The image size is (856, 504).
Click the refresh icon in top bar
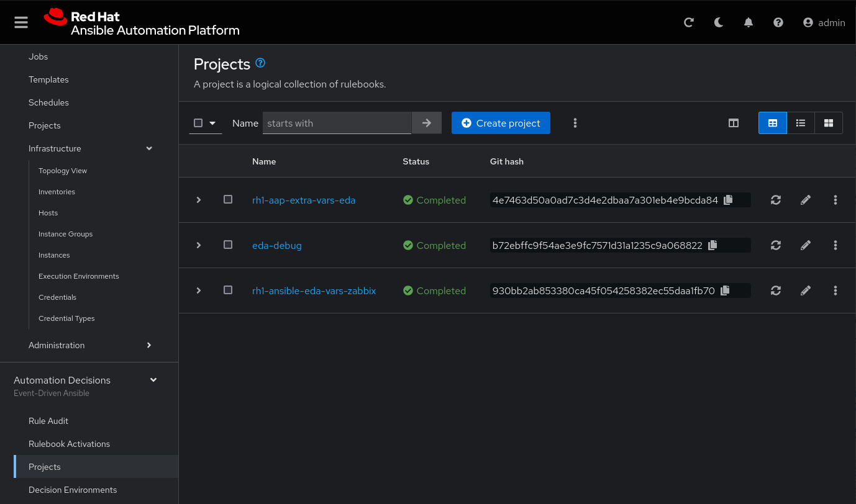(688, 22)
